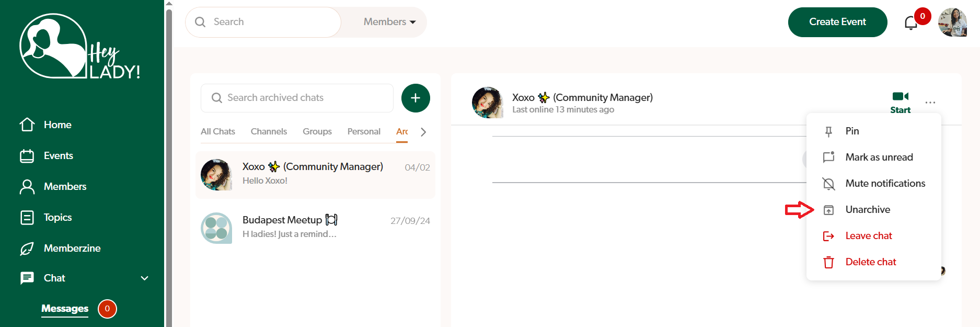
Task: Mute notifications for this chat
Action: (885, 184)
